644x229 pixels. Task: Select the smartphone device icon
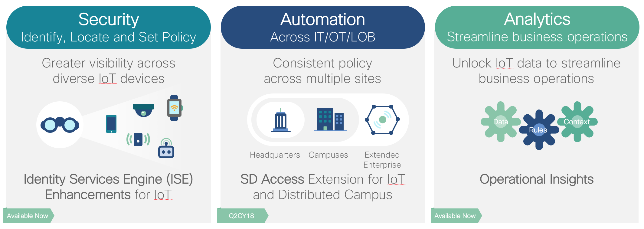coord(111,124)
